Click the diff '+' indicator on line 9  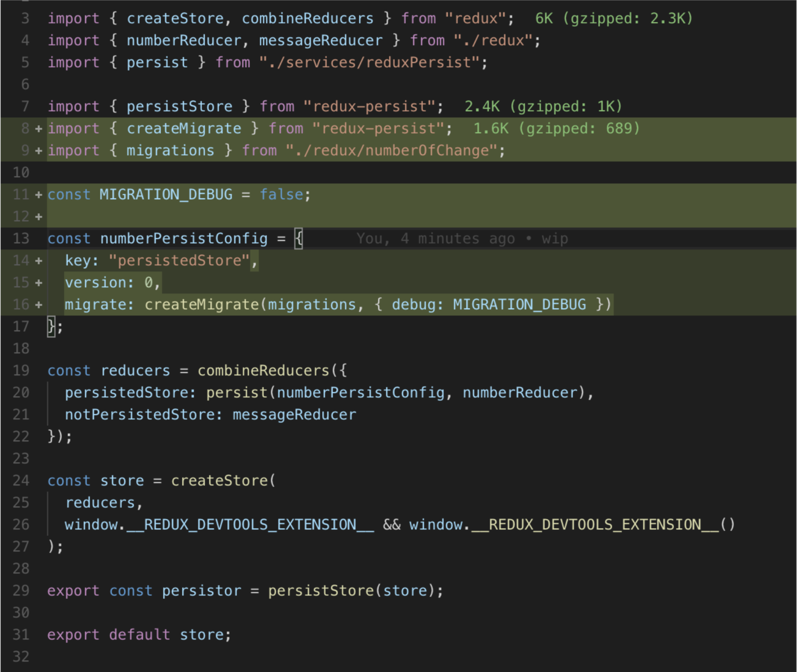pos(38,150)
